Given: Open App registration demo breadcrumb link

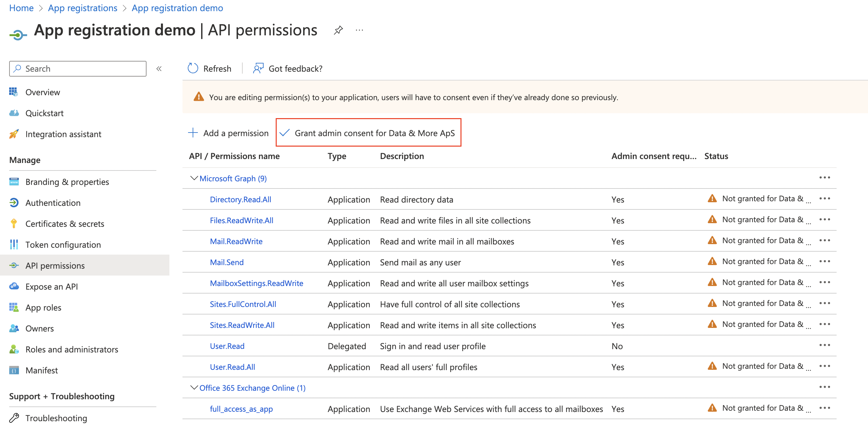Looking at the screenshot, I should [x=177, y=8].
